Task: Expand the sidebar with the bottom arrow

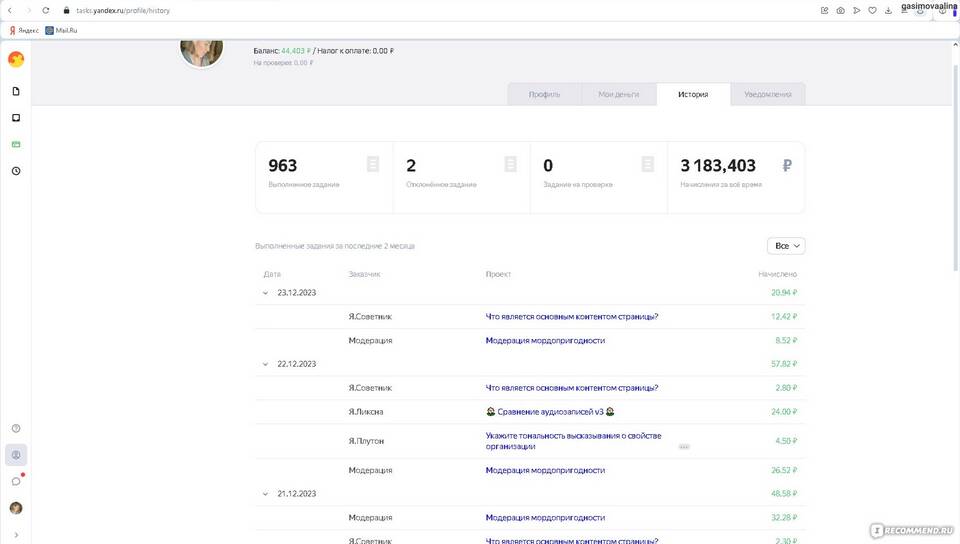Action: click(16, 535)
